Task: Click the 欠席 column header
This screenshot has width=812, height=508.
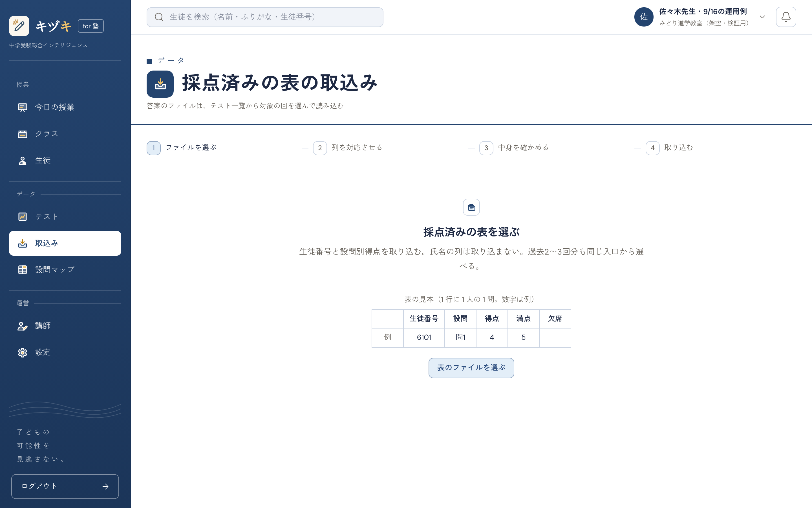Action: point(555,319)
